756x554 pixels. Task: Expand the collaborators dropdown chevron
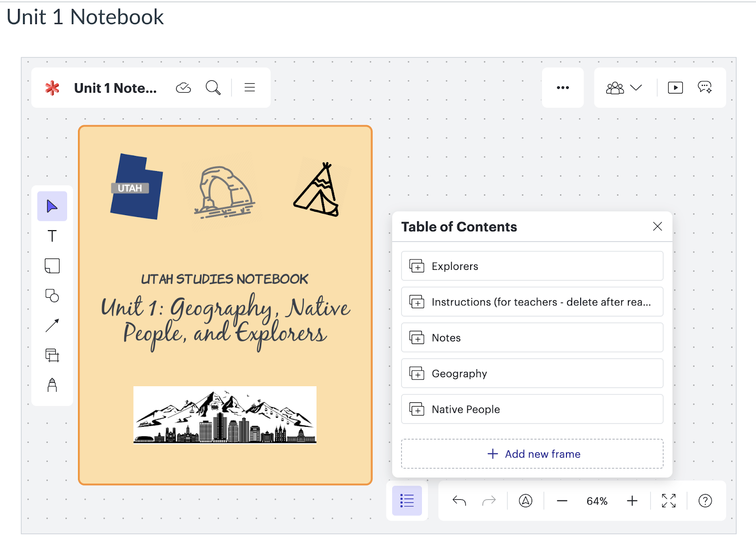point(636,87)
